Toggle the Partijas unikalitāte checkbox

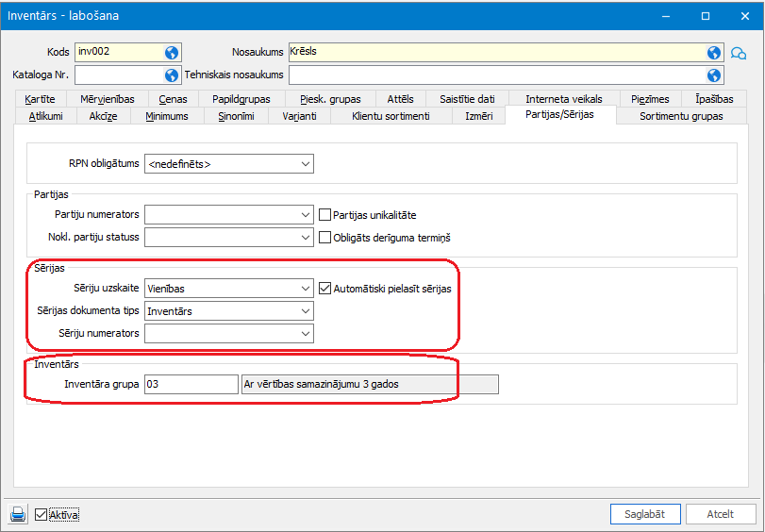click(324, 215)
